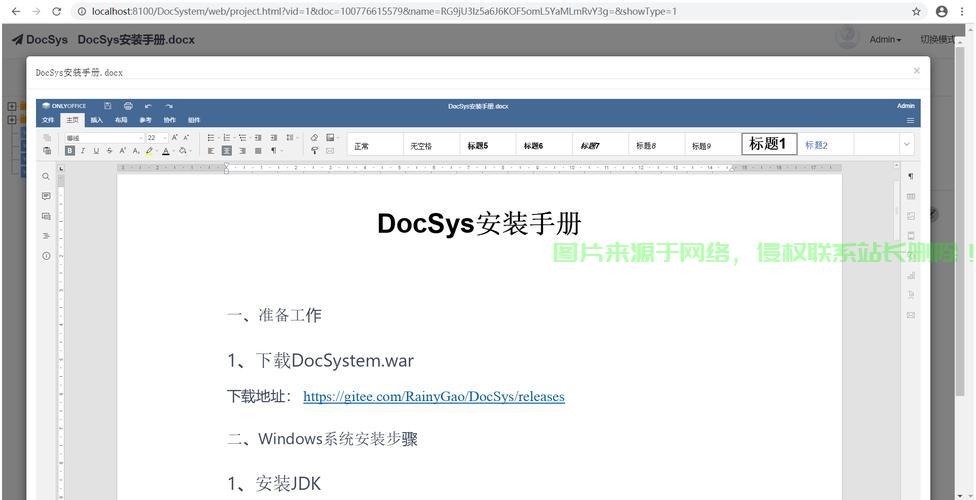Click the nonprinting characters pilcrow icon
The image size is (976, 500).
274,151
